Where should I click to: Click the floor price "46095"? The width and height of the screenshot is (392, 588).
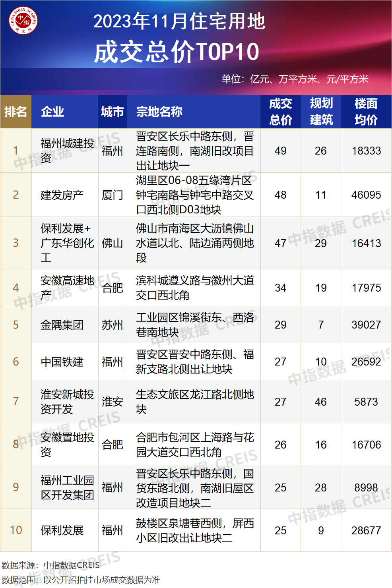pos(366,195)
